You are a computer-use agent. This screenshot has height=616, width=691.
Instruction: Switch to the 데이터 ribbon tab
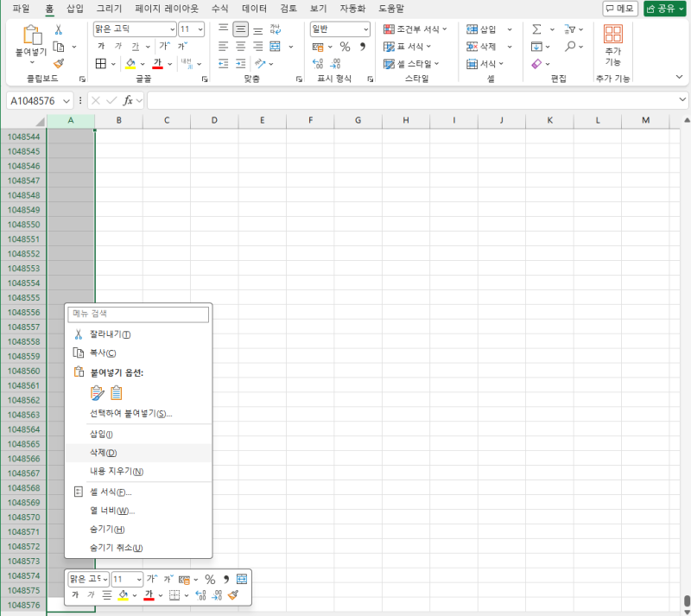[x=254, y=9]
